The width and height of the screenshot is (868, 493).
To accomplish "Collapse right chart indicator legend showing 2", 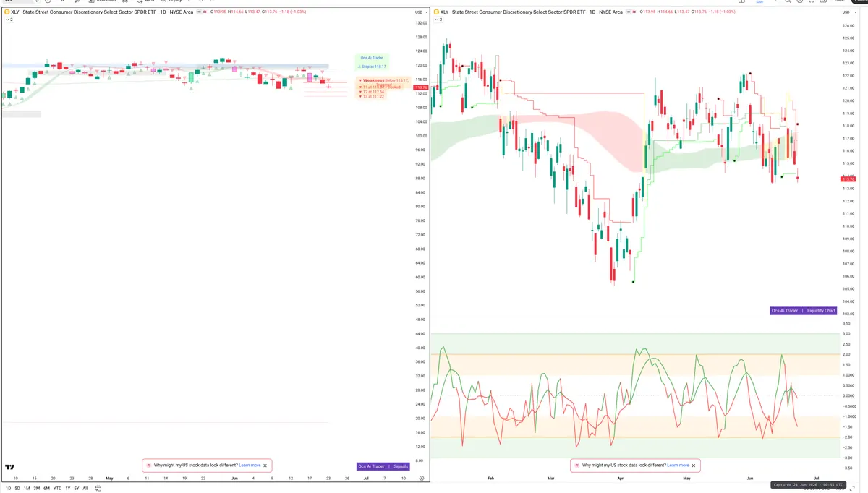I will pyautogui.click(x=438, y=20).
